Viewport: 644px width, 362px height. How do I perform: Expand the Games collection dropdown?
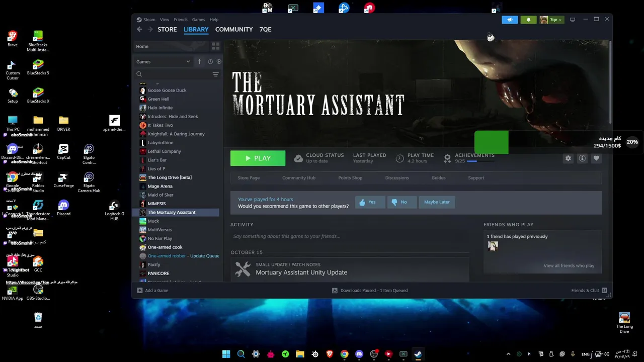click(164, 62)
